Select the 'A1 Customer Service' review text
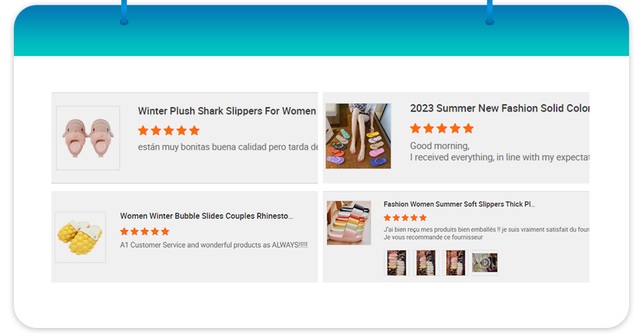Screen dimensions: 644x336 point(214,245)
